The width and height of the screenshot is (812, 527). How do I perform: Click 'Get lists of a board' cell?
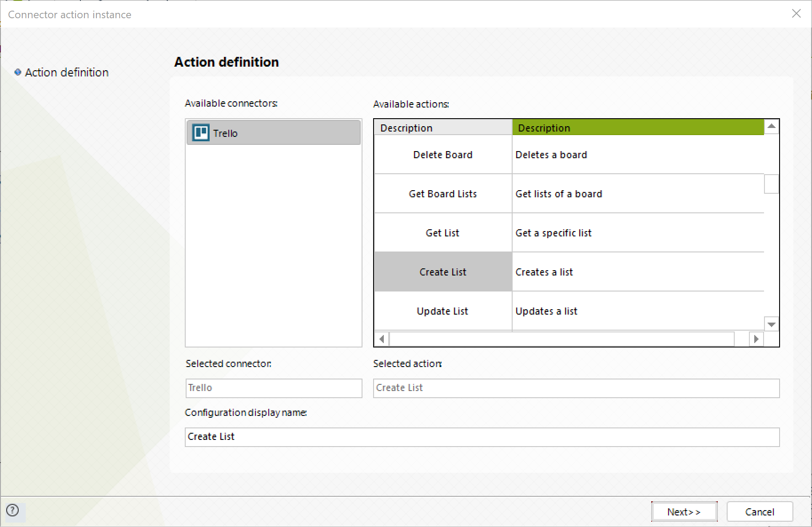point(638,194)
